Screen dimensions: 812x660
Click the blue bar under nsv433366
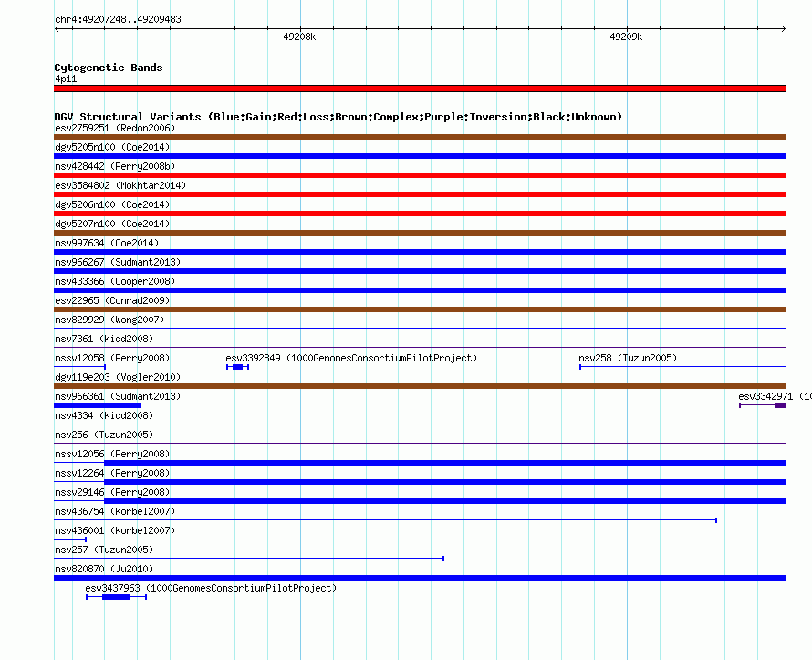click(x=420, y=290)
